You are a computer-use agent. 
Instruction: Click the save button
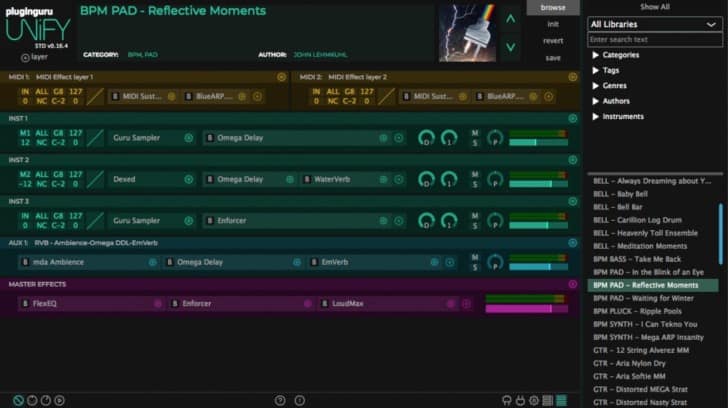(553, 58)
